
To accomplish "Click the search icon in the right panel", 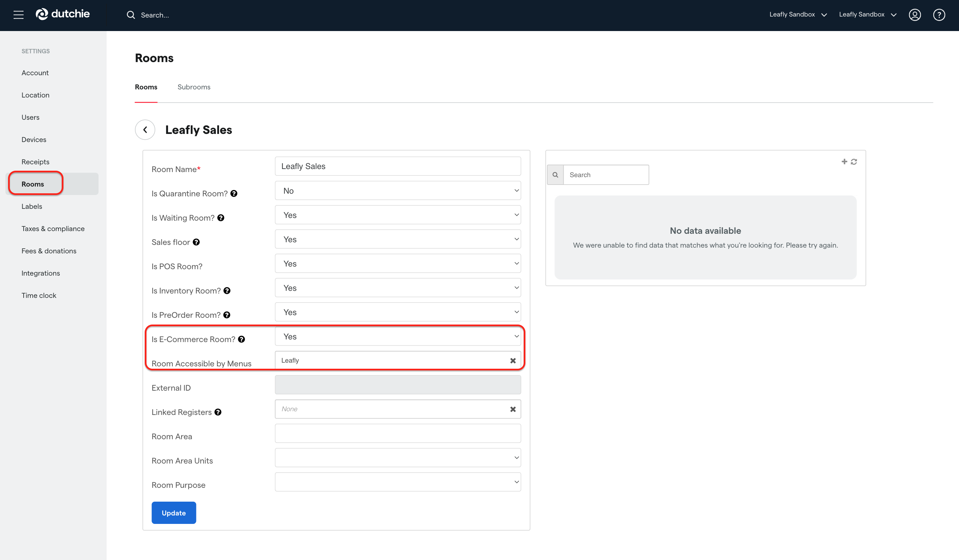I will [x=555, y=175].
